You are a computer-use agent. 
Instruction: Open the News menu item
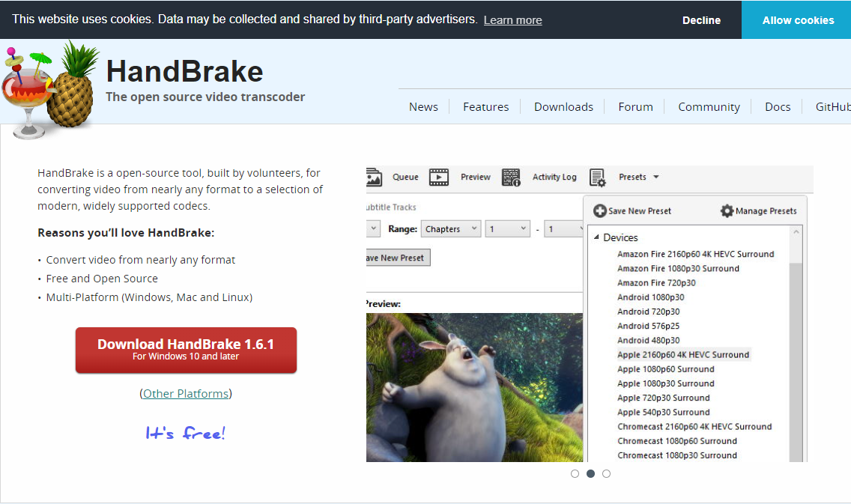(423, 107)
